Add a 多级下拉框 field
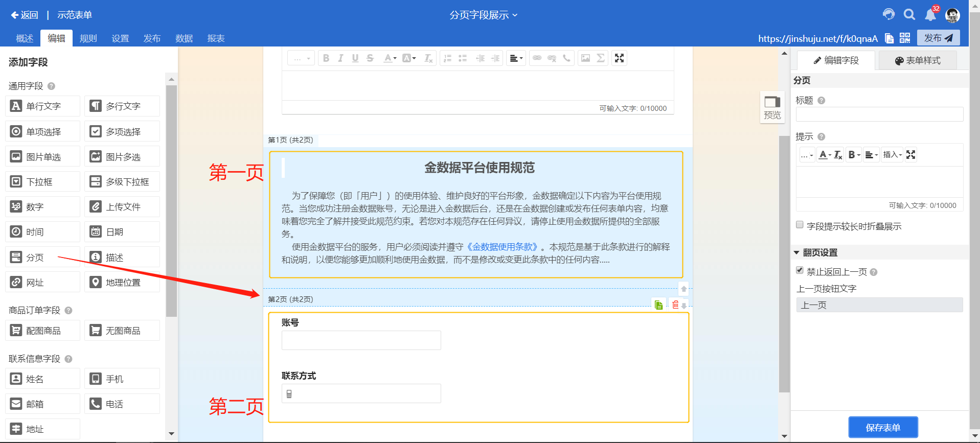This screenshot has height=443, width=980. click(x=122, y=181)
